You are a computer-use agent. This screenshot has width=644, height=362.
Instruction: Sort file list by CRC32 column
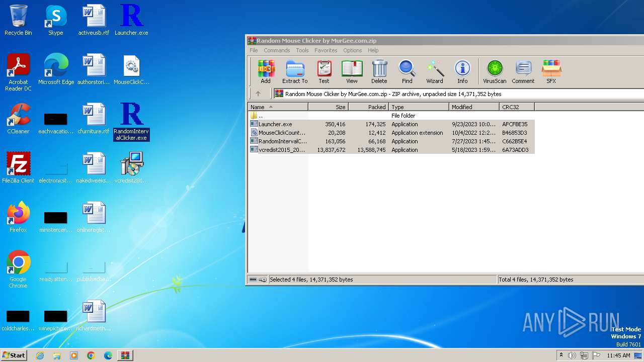(517, 107)
